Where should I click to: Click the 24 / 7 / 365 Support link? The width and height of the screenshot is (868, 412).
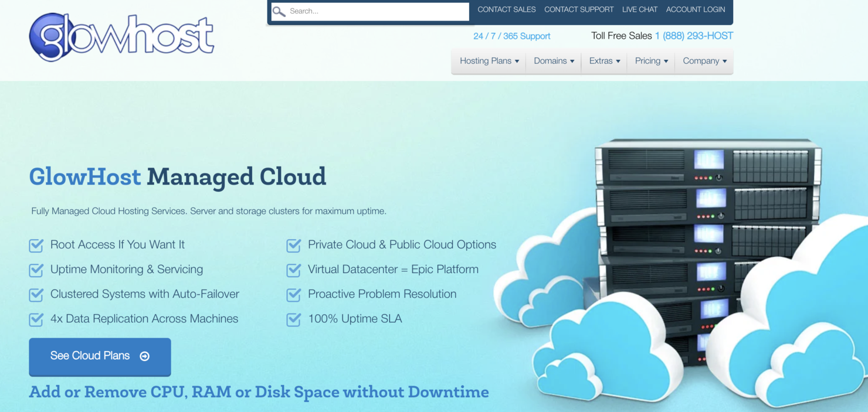coord(511,36)
